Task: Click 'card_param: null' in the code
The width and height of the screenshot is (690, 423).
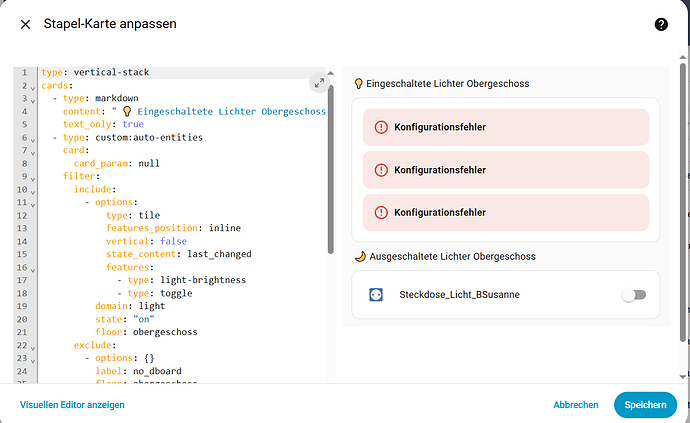Action: 117,163
